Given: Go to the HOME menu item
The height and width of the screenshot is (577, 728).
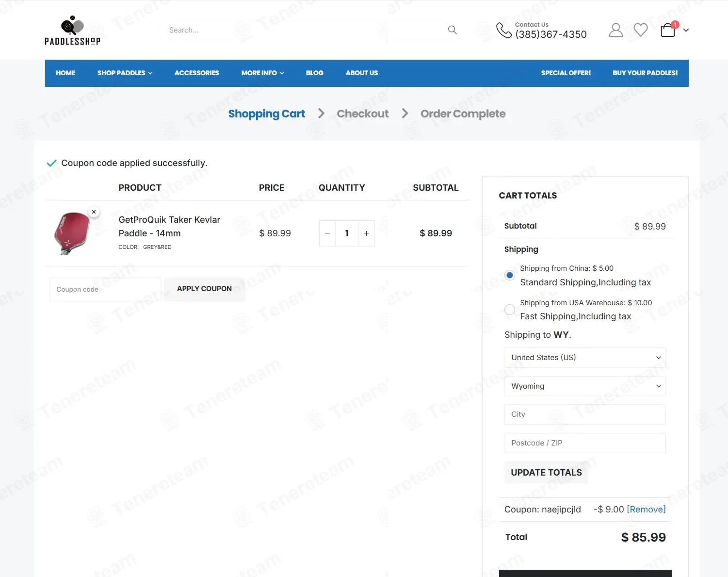Looking at the screenshot, I should tap(65, 73).
